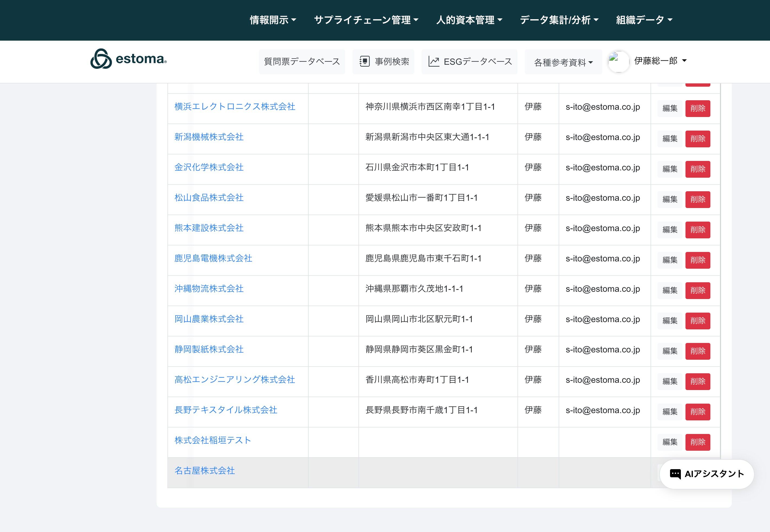Screen dimensions: 770x532
Task: Open the 人的資本管理 dropdown
Action: (x=469, y=20)
